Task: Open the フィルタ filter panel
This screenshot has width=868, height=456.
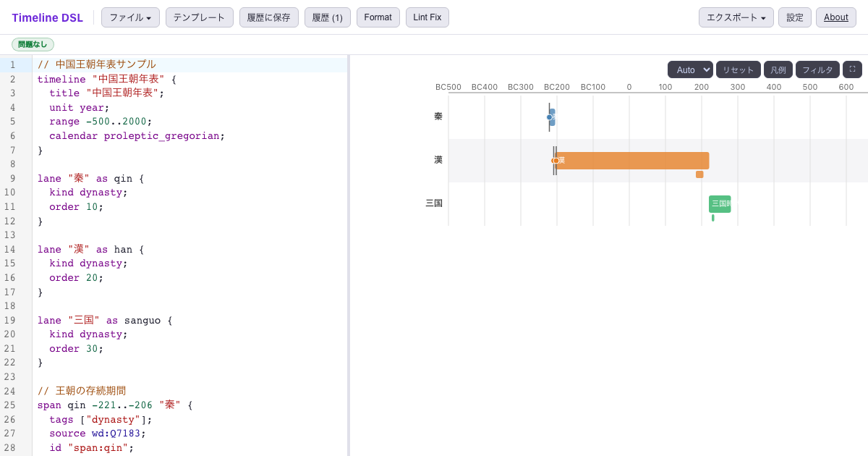Action: pos(817,69)
